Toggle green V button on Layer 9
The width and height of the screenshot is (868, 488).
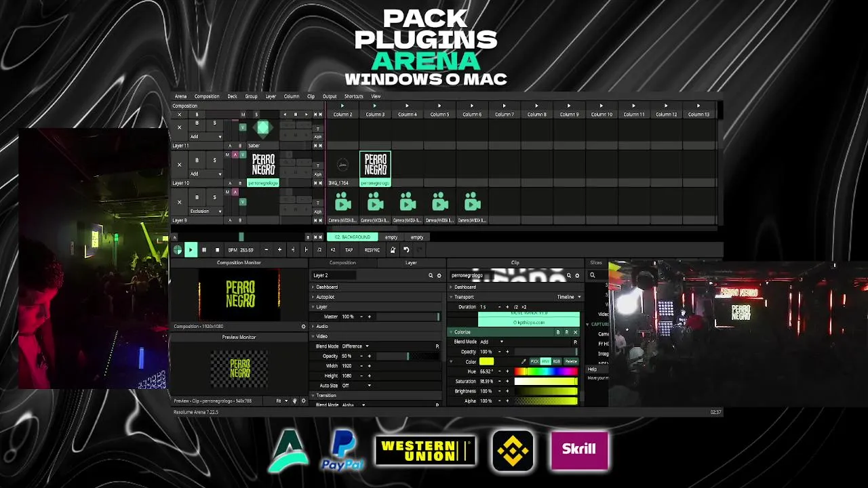tap(243, 202)
